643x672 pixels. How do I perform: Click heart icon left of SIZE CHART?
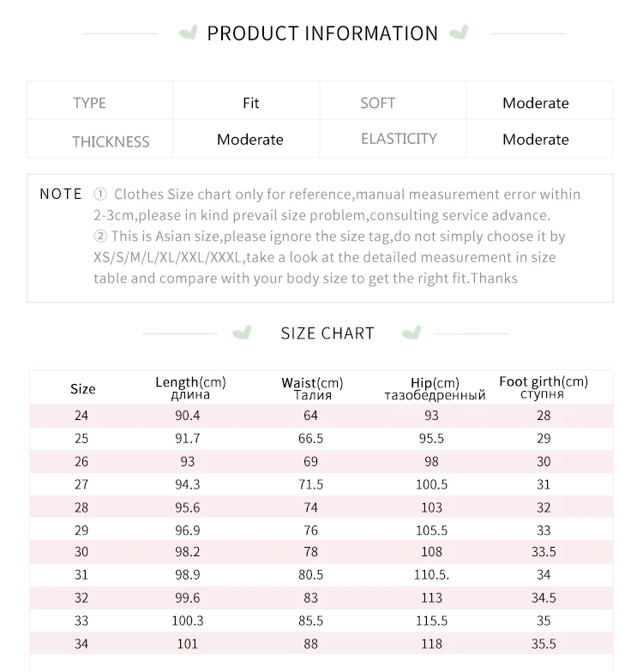click(x=243, y=333)
